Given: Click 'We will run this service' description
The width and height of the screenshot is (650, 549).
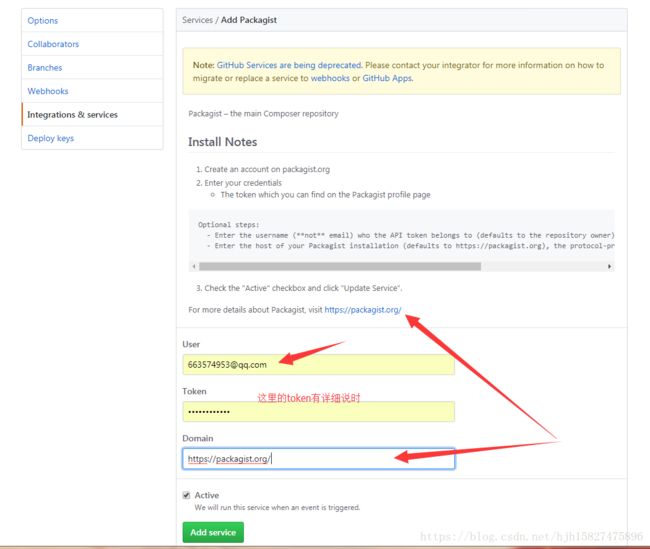Looking at the screenshot, I should tap(277, 508).
